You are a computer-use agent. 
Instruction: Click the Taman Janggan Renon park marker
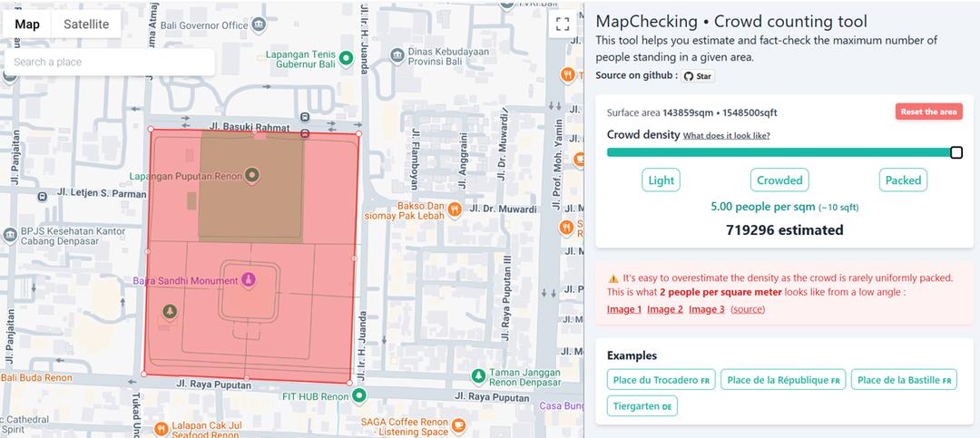(478, 376)
